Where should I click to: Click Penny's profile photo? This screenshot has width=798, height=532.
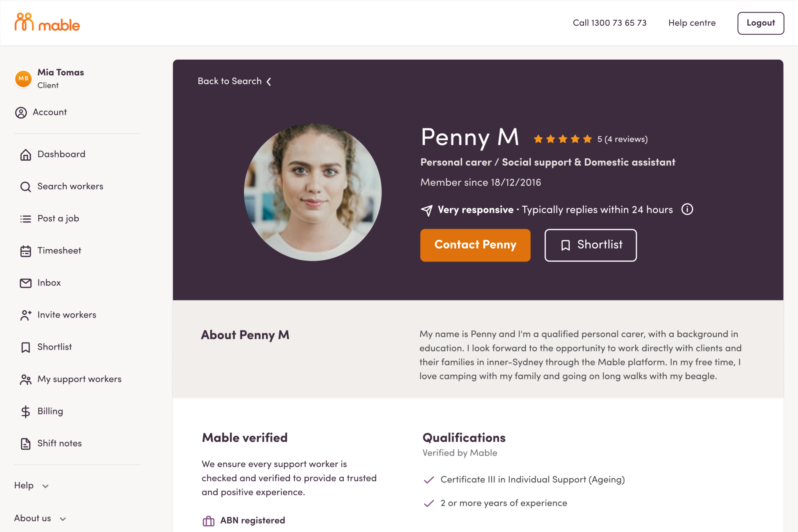(x=312, y=192)
